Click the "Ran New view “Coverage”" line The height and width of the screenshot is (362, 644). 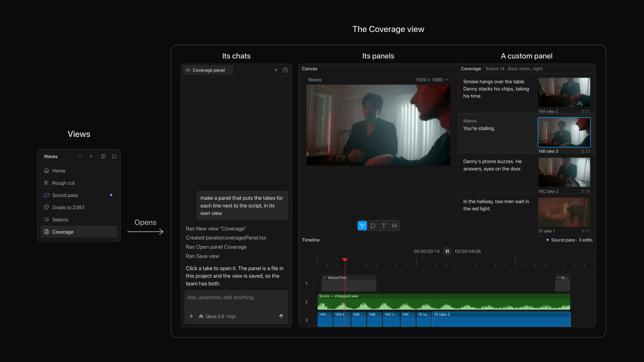[x=216, y=229]
